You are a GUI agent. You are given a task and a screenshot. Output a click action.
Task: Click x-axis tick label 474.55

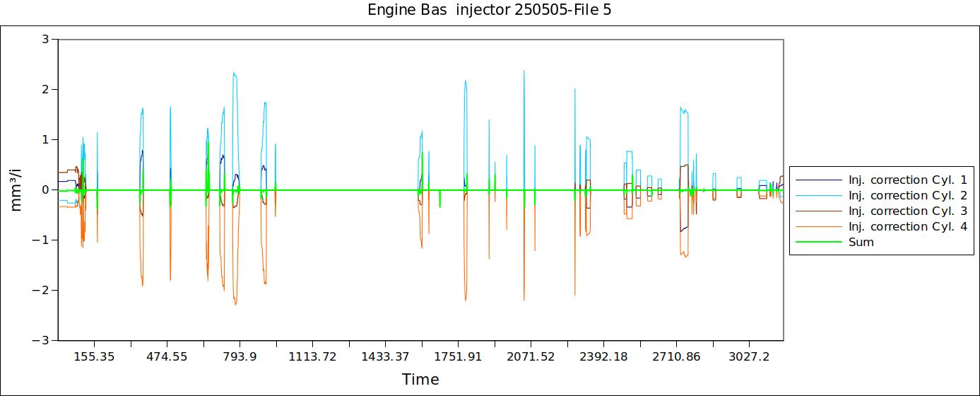(167, 356)
